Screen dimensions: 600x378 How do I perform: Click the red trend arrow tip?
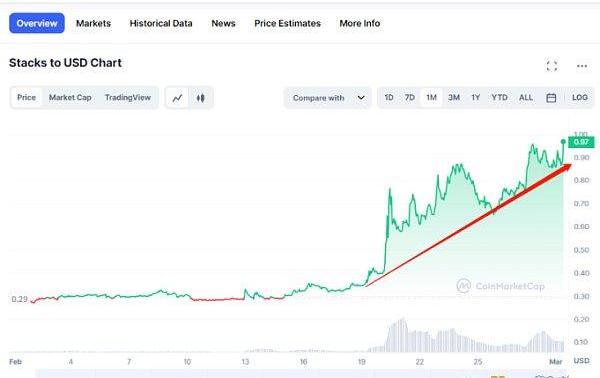point(567,166)
